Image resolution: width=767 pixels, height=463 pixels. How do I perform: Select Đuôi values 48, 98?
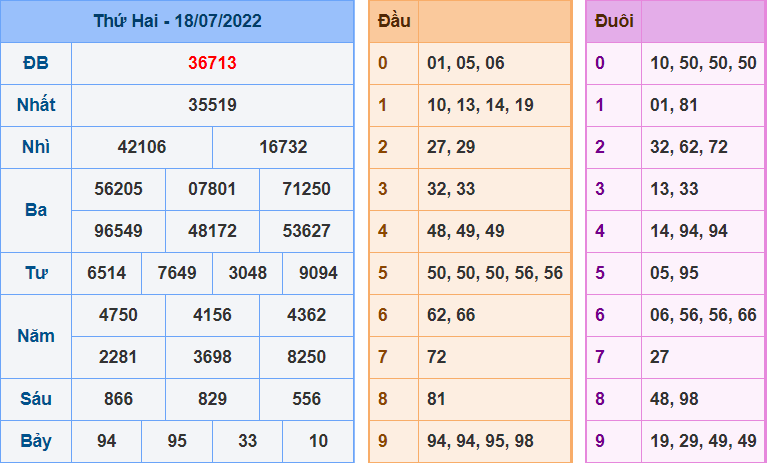click(x=674, y=399)
